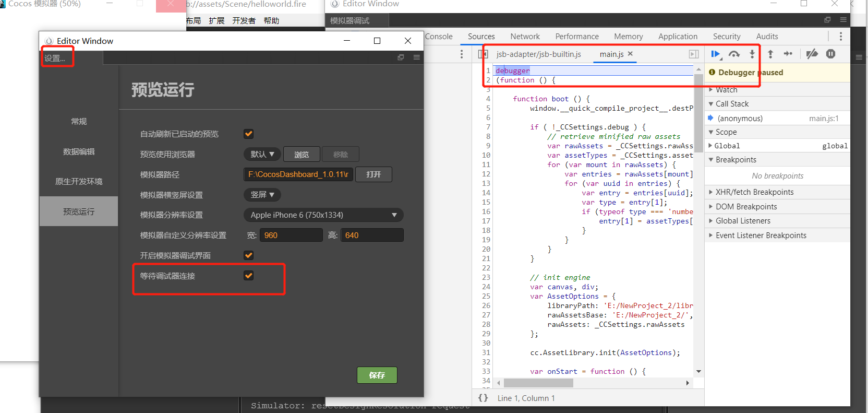Switch to the Application tab
Image resolution: width=868 pixels, height=413 pixels.
(x=678, y=36)
